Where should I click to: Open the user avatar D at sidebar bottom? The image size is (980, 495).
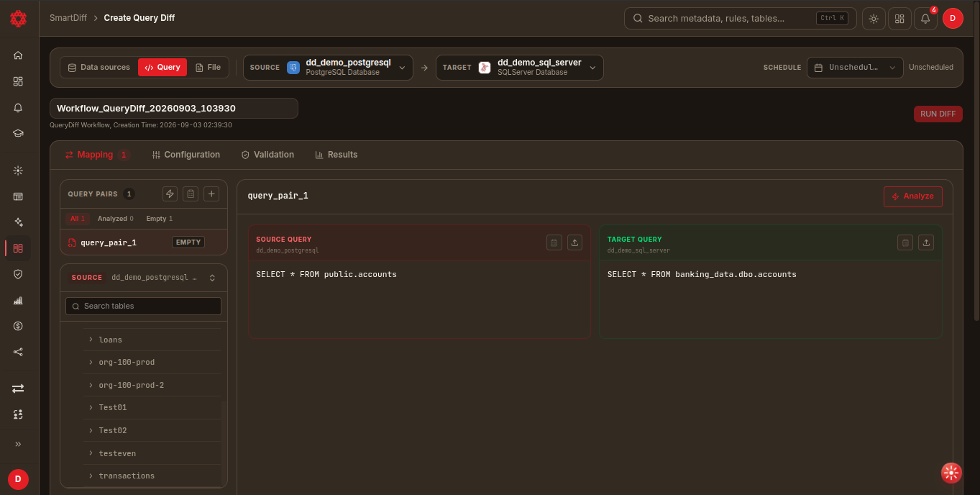click(x=18, y=478)
